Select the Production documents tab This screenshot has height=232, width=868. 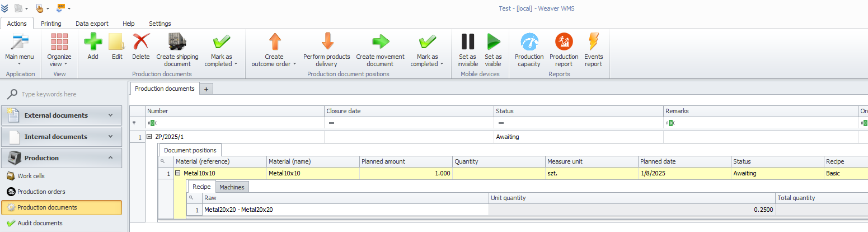click(x=165, y=89)
